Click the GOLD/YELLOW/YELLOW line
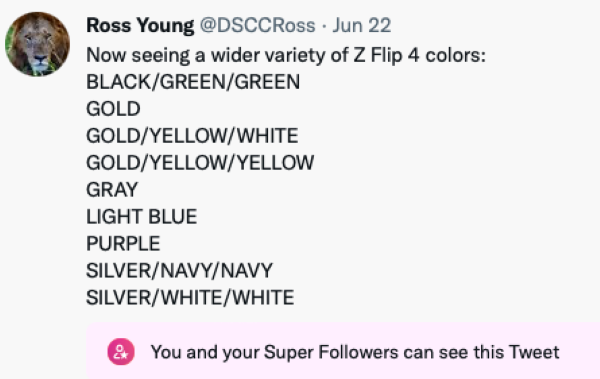Image resolution: width=600 pixels, height=379 pixels. [200, 163]
